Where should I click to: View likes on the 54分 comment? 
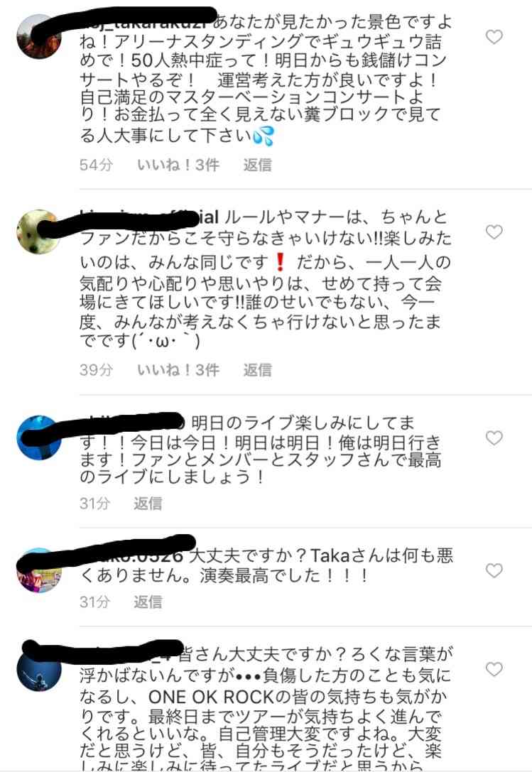tap(178, 165)
